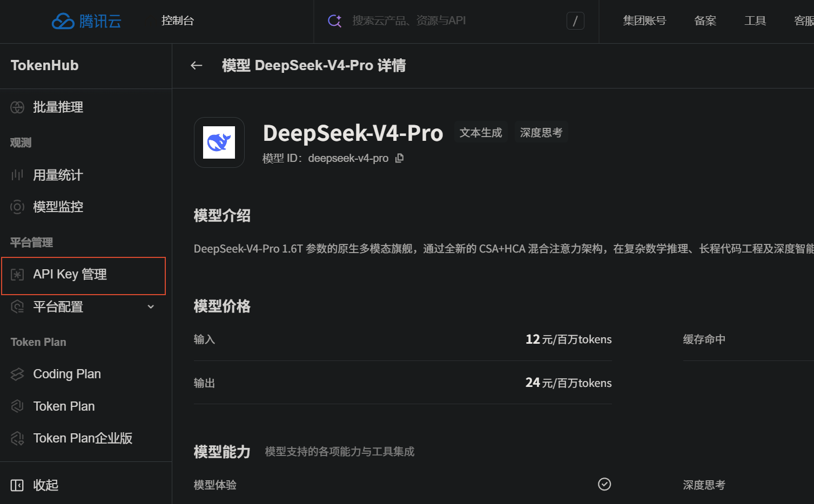Click the input price 12 元/百万tokens
This screenshot has height=504, width=814.
click(569, 339)
